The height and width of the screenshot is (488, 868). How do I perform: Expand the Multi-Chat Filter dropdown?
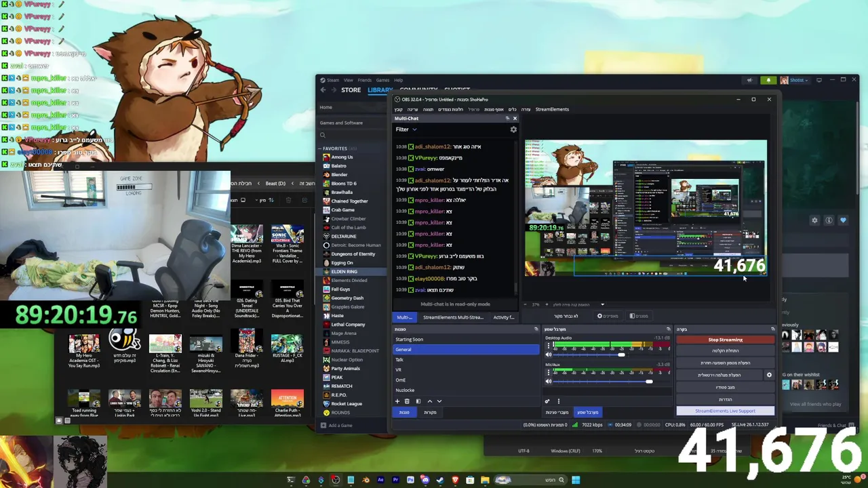[x=406, y=129]
